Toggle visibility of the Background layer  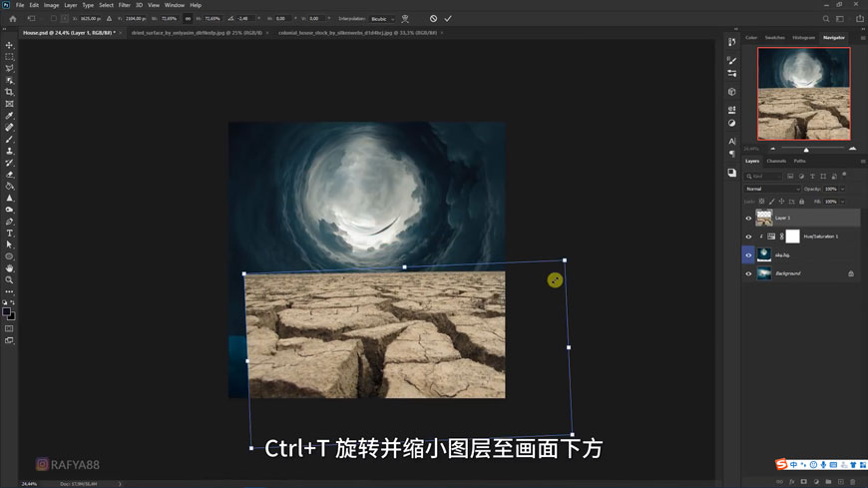pos(748,273)
